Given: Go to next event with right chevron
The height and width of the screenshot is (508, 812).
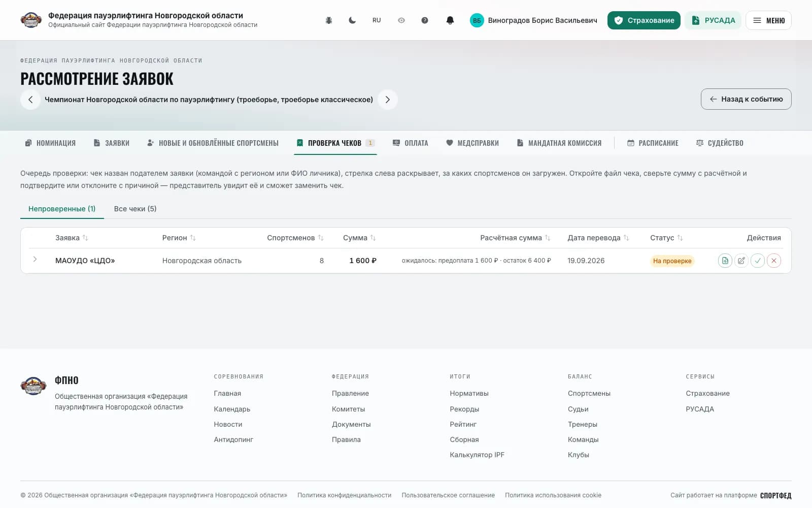Looking at the screenshot, I should [x=388, y=100].
